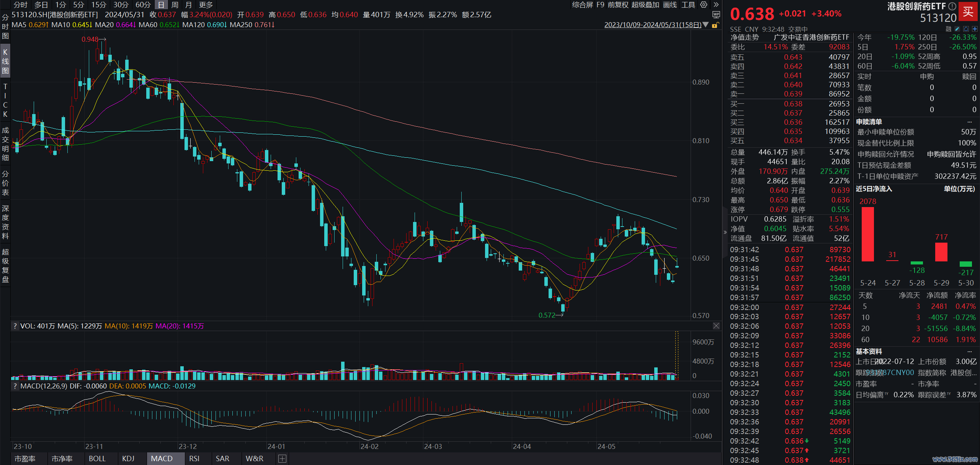Select the 周 weekly period tab
980x465 pixels.
(175, 5)
